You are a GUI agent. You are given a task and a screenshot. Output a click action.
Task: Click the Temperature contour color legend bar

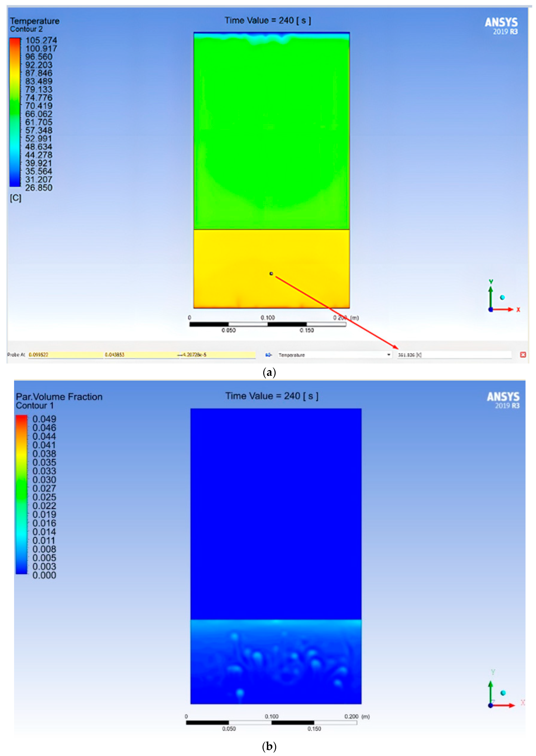point(15,112)
